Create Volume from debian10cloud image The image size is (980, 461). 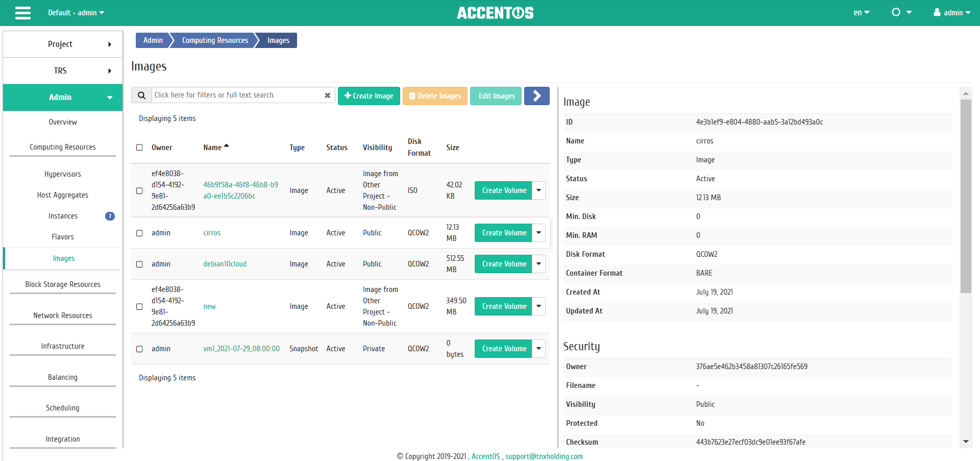(x=504, y=264)
